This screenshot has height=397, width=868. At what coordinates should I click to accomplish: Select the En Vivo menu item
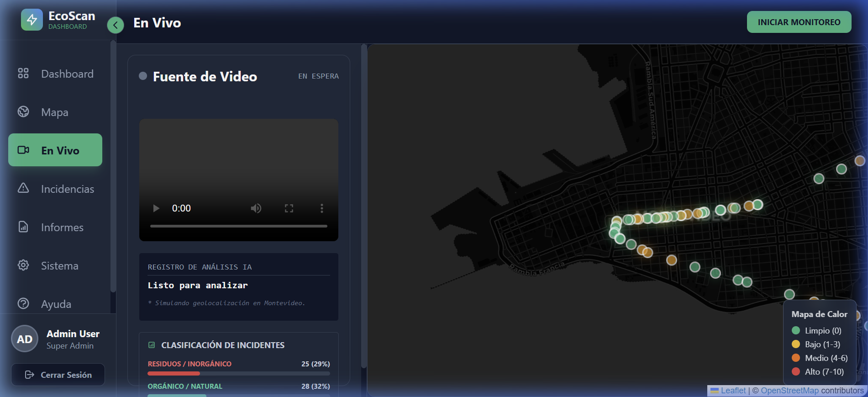pyautogui.click(x=55, y=150)
